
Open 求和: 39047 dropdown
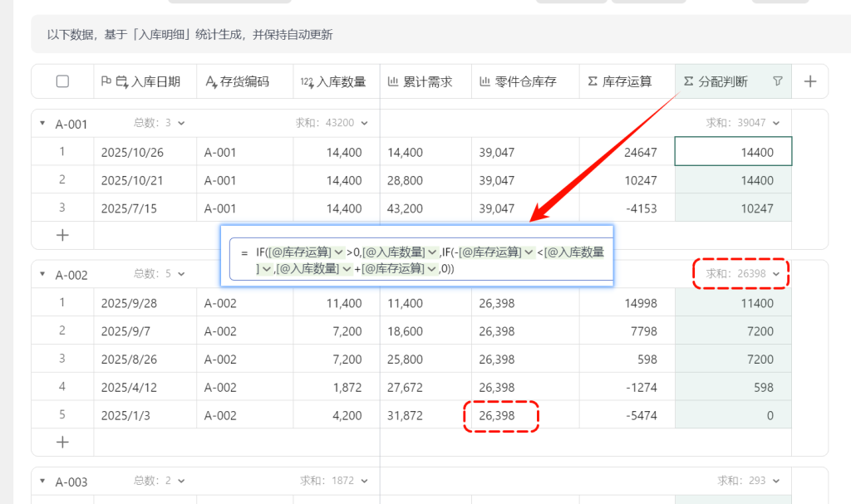[742, 123]
